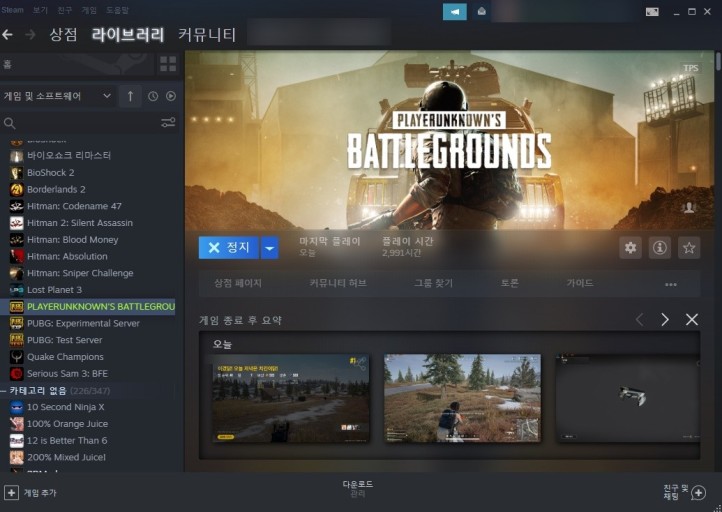Select Lost Planet 3 game icon
Screen dimensions: 722x512
[x=17, y=290]
